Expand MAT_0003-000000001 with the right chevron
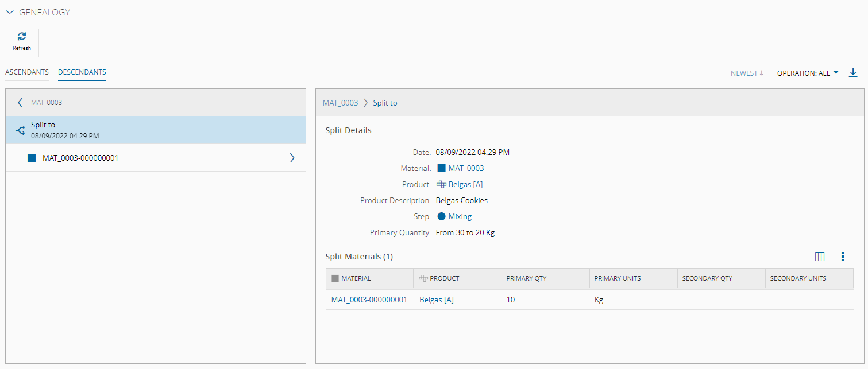This screenshot has width=868, height=369. click(292, 158)
